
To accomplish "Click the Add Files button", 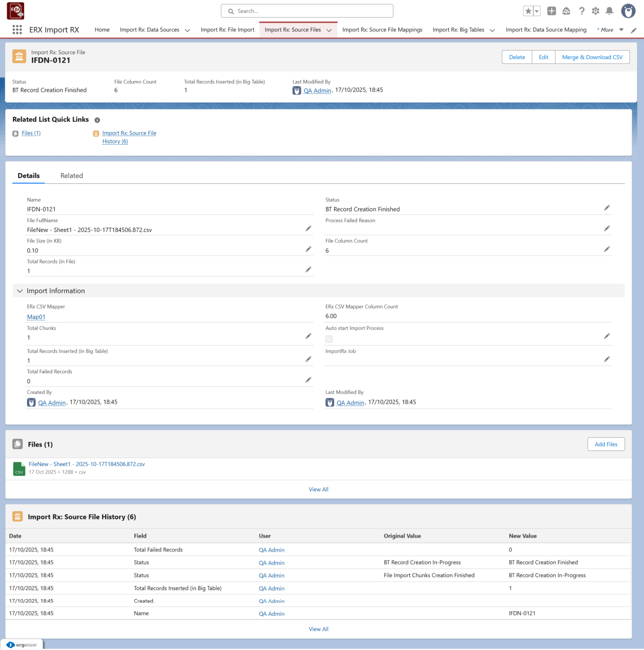I will pyautogui.click(x=606, y=444).
